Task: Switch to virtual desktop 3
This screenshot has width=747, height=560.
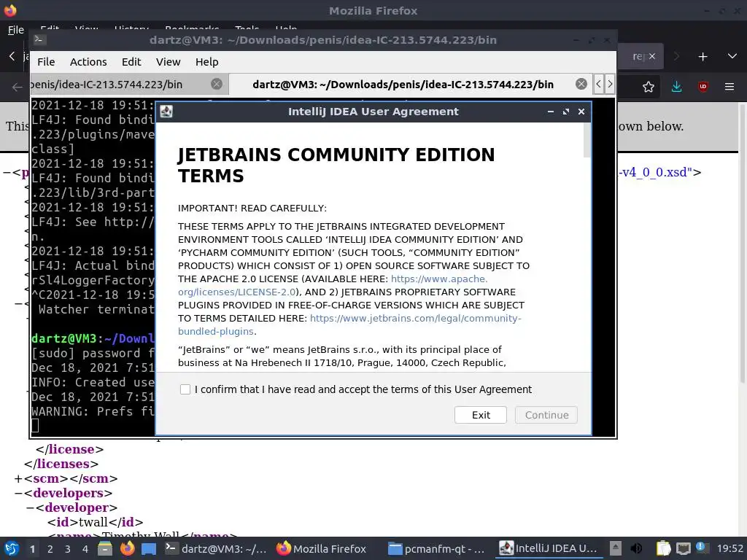Action: tap(68, 549)
